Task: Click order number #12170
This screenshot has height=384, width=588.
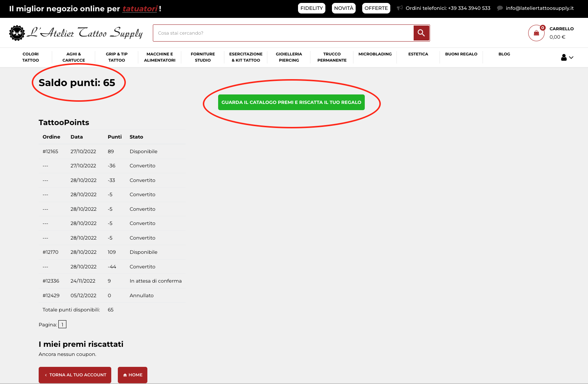Action: click(50, 252)
